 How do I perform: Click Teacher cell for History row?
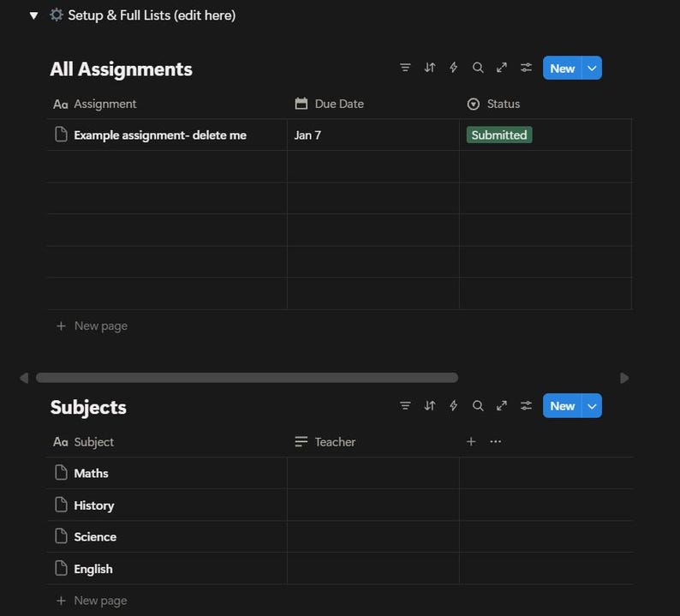click(x=373, y=505)
